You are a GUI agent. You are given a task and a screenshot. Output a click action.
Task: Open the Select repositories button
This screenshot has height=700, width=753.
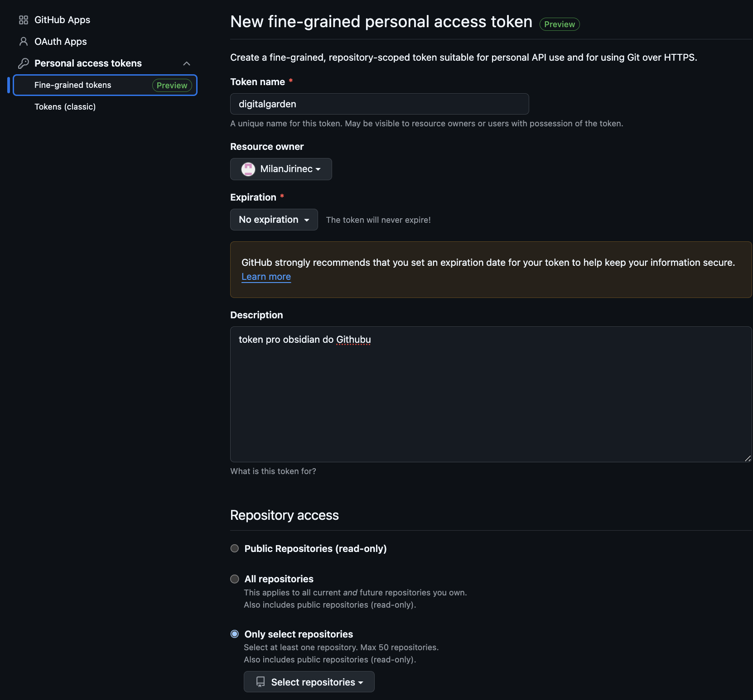tap(309, 682)
